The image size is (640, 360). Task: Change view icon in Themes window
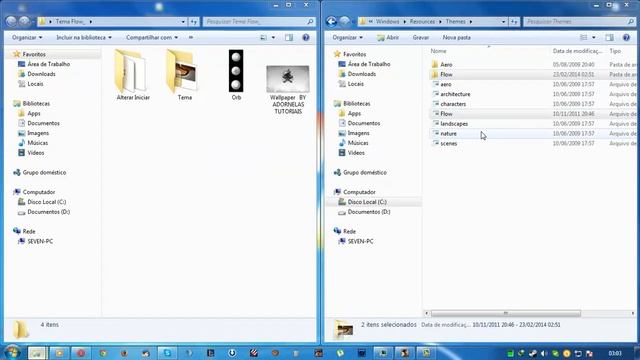(584, 38)
